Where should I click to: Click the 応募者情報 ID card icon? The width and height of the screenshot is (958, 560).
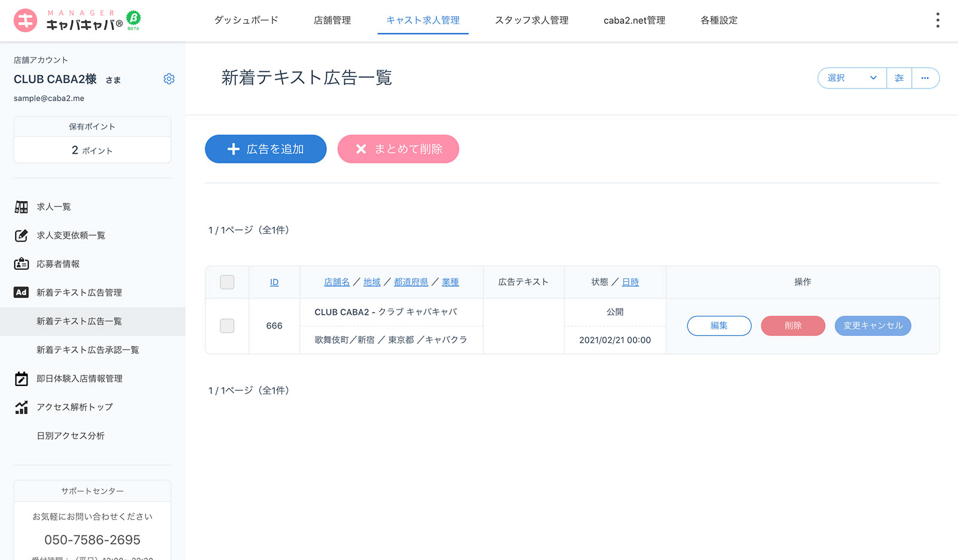click(x=22, y=264)
